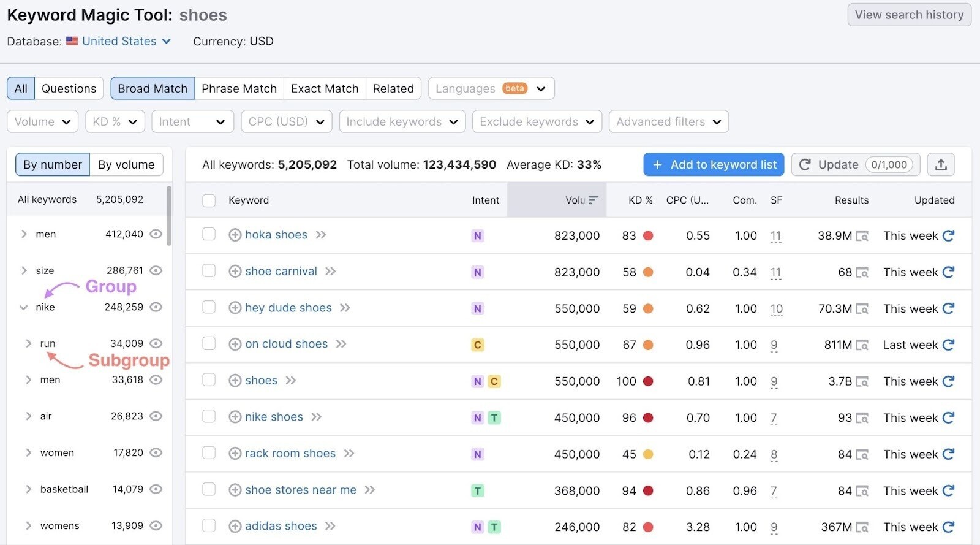The image size is (980, 545).
Task: Expand the men keyword group
Action: tap(24, 234)
